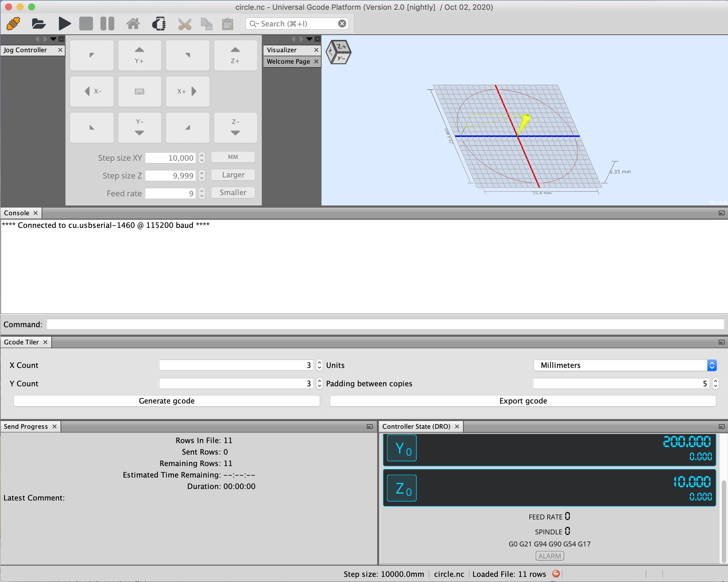The height and width of the screenshot is (582, 728).
Task: Click the home machine icon
Action: click(x=133, y=24)
